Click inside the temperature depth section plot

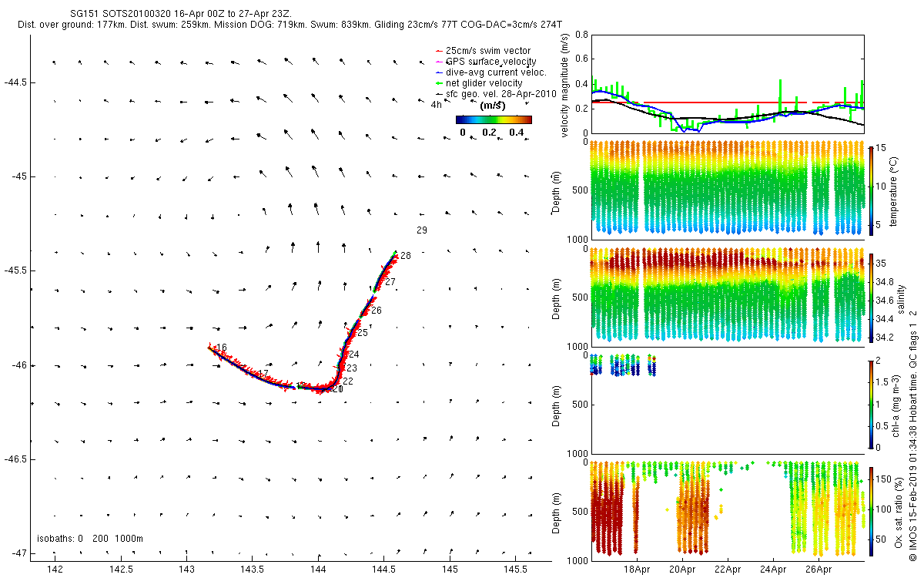point(728,190)
